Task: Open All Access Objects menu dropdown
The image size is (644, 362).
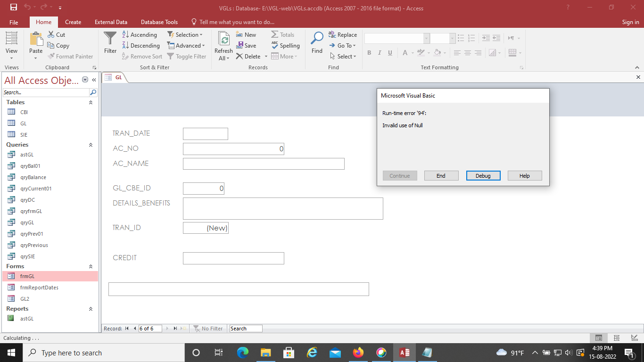Action: 85,80
